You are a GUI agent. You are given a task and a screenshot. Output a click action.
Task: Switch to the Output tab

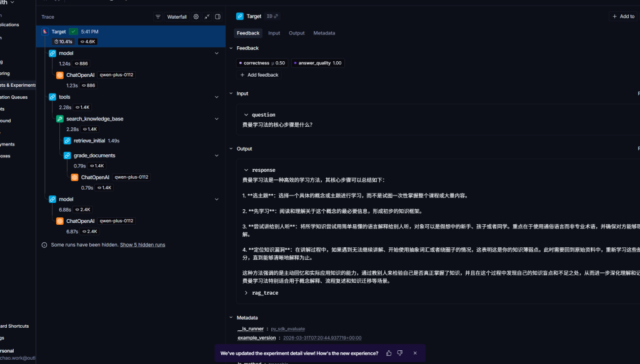tap(296, 33)
